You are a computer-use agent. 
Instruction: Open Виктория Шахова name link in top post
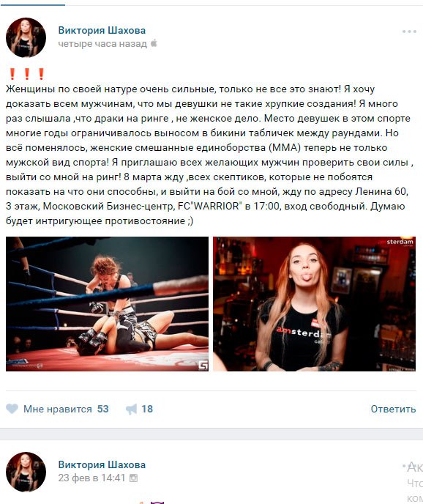click(102, 30)
